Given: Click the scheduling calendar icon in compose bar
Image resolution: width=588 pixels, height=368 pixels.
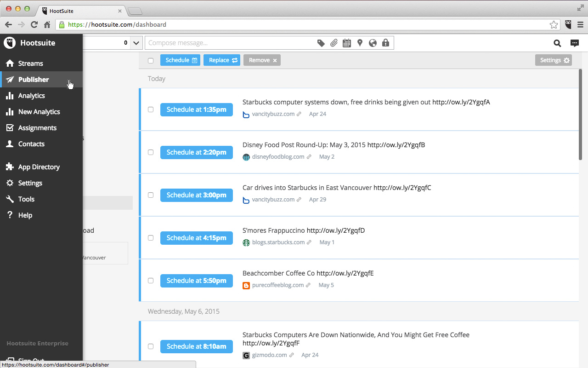Looking at the screenshot, I should 347,43.
